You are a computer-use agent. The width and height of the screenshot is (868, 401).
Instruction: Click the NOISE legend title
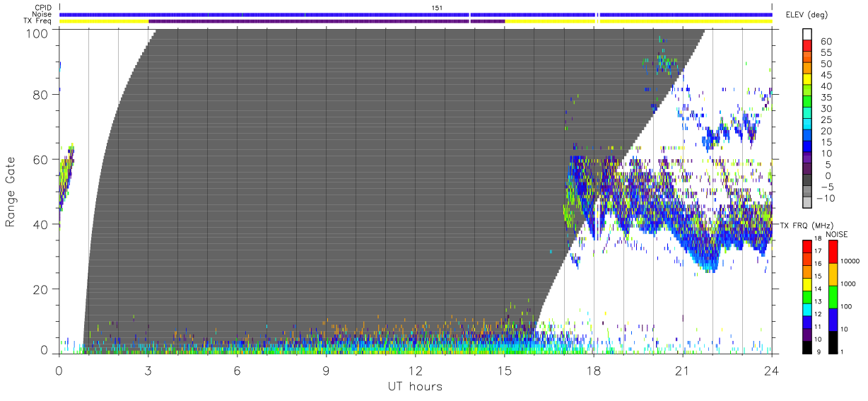(837, 234)
